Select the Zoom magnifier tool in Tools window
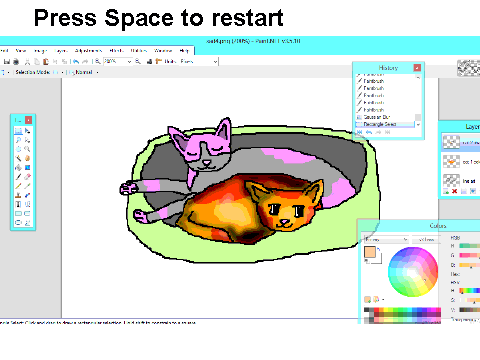480x360 pixels. pos(27,149)
